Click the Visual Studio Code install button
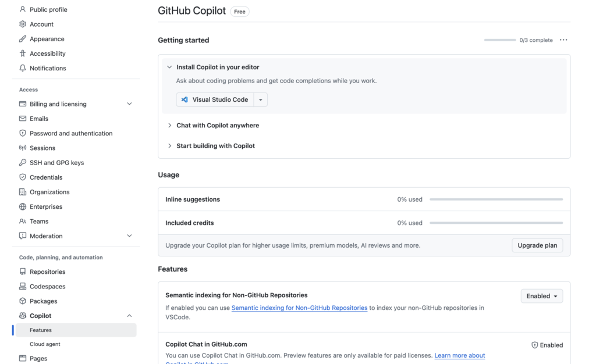Image resolution: width=596 pixels, height=364 pixels. 215,99
